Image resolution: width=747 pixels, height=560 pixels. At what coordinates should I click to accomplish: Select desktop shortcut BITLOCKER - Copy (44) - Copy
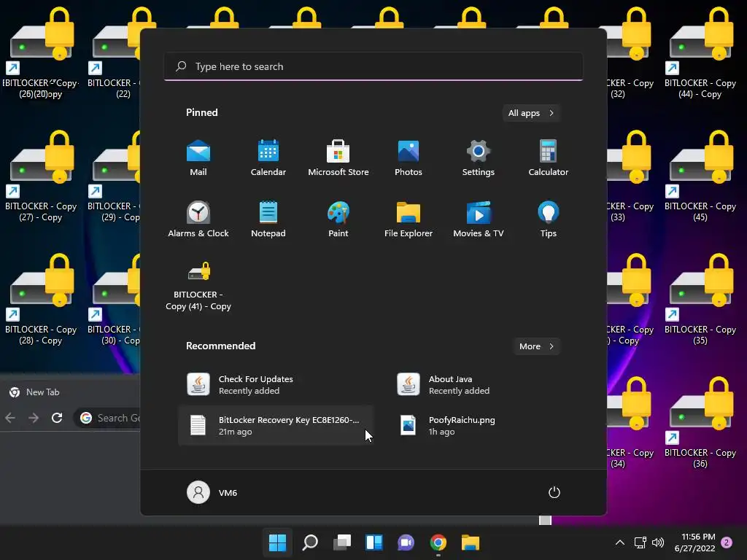coord(700,54)
